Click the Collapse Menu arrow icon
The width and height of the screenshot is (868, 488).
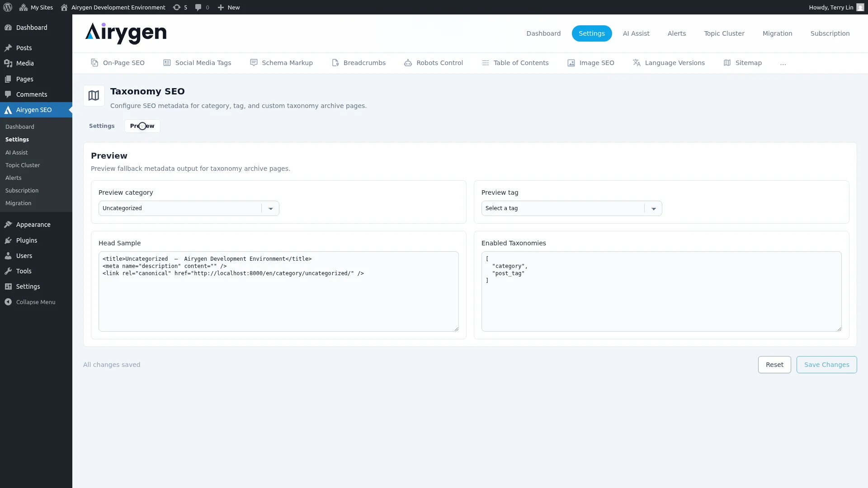pyautogui.click(x=8, y=302)
